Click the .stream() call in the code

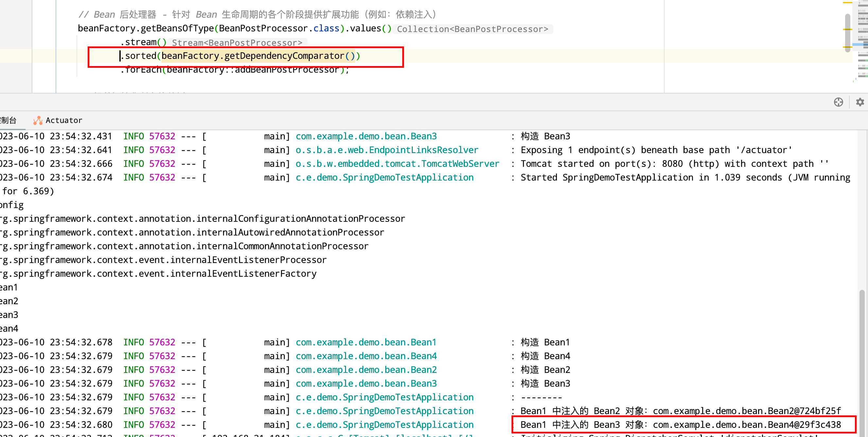143,42
